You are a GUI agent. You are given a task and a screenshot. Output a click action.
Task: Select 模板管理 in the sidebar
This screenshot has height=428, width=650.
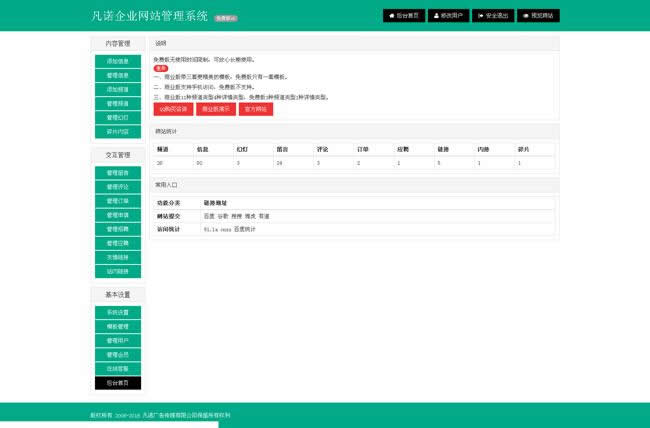(118, 327)
